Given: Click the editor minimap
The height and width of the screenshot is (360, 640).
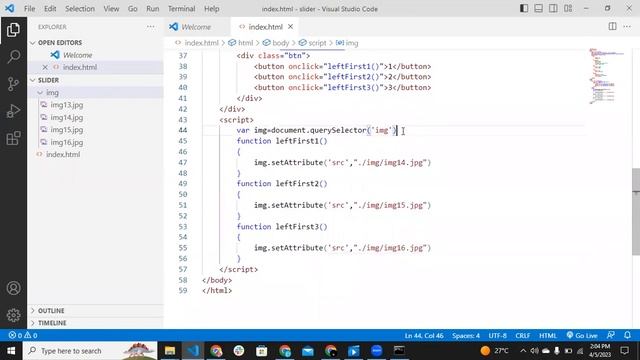Looking at the screenshot, I should 607,76.
